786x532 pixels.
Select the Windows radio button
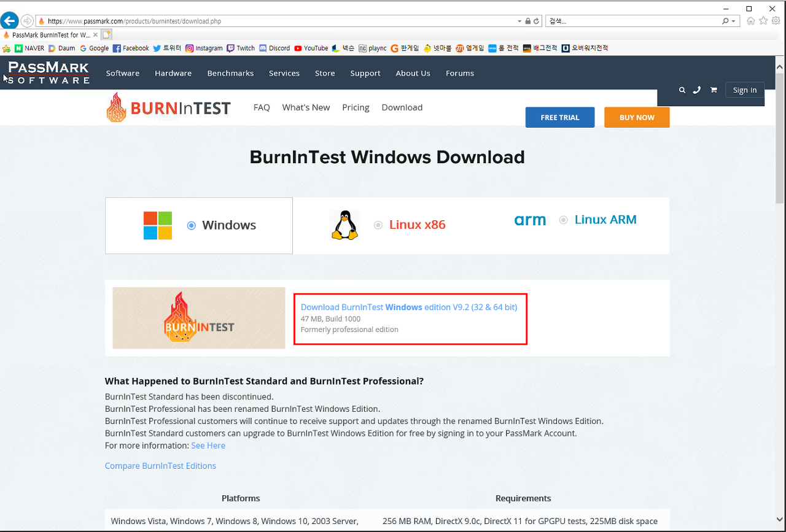tap(191, 226)
